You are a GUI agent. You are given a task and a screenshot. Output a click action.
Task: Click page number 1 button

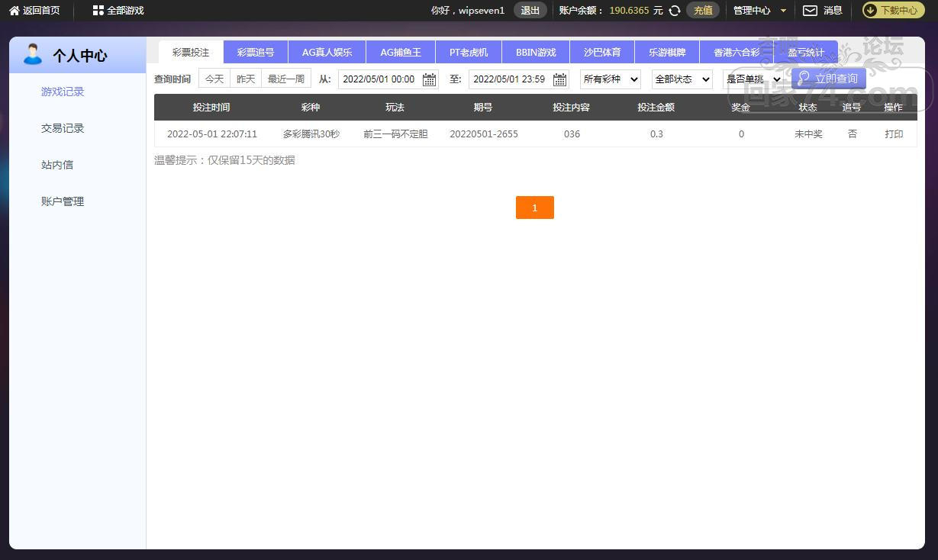point(535,208)
